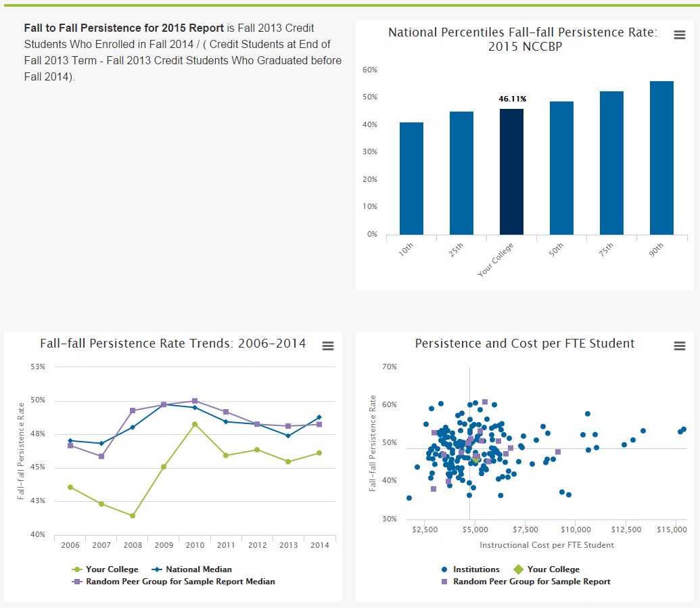Click the 'Your College' x-axis label under bars
This screenshot has width=700, height=608.
pyautogui.click(x=496, y=259)
